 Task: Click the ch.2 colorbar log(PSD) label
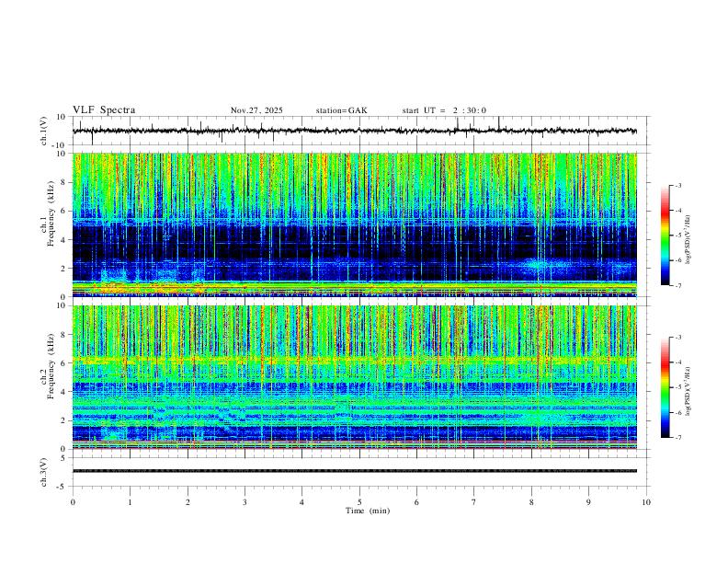[688, 392]
